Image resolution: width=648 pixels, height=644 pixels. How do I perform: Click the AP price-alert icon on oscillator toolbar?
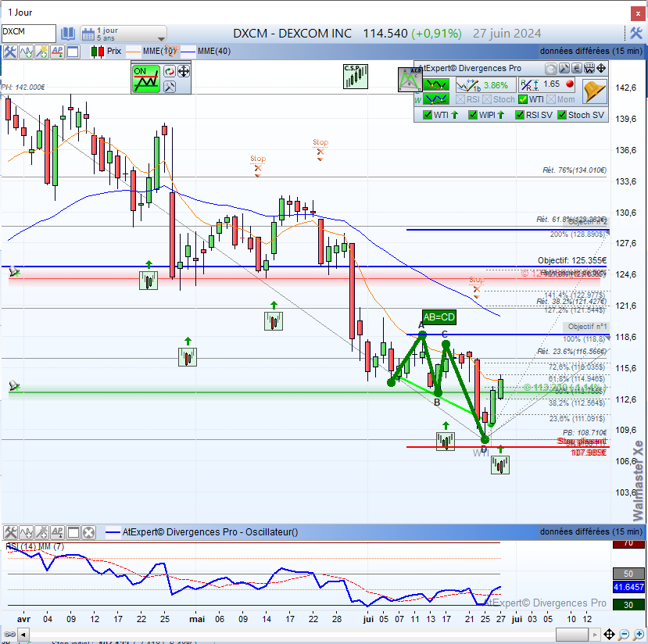[57, 532]
